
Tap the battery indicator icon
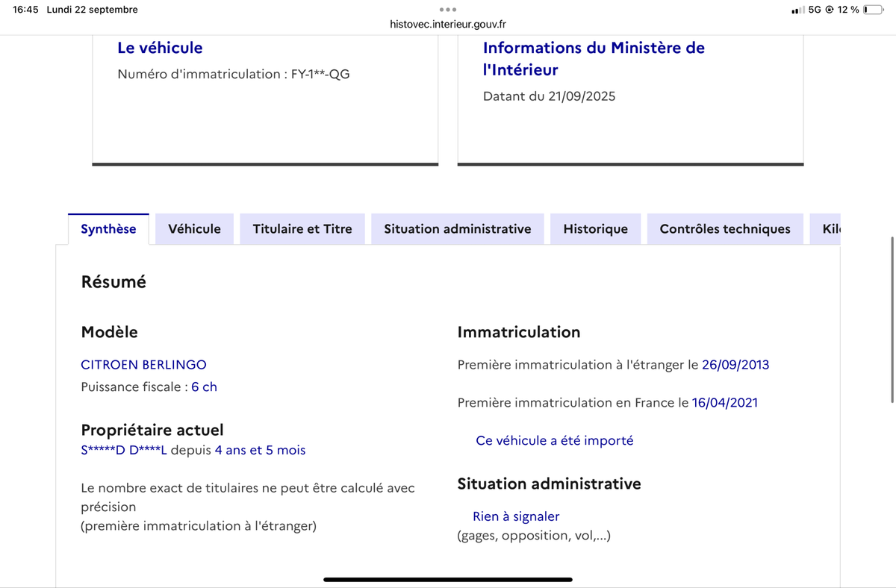871,10
